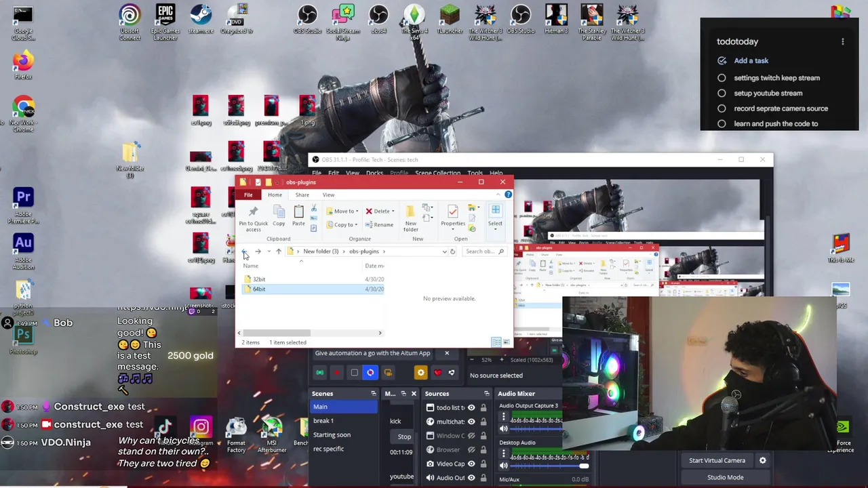Click the scissors Cut icon in Explorer

313,209
